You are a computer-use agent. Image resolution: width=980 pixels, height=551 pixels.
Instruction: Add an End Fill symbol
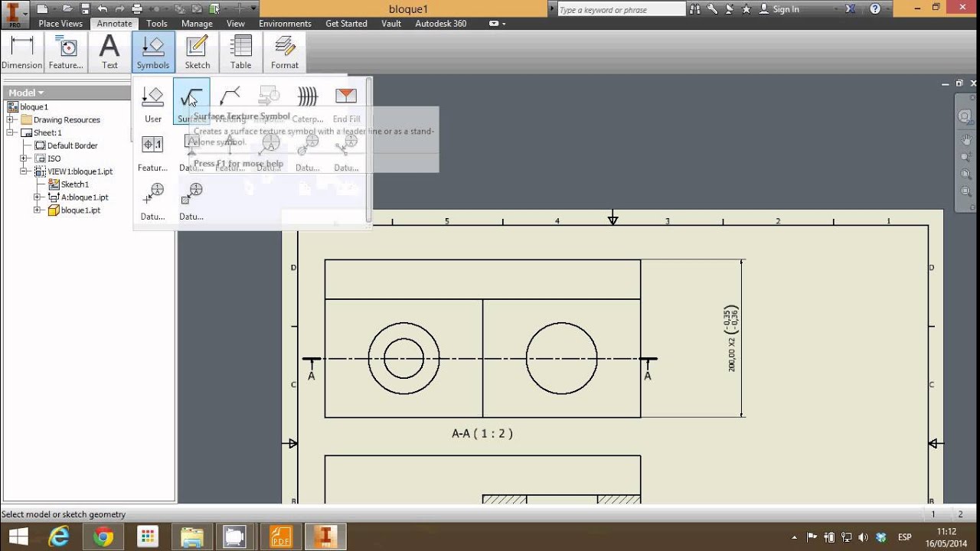point(346,102)
